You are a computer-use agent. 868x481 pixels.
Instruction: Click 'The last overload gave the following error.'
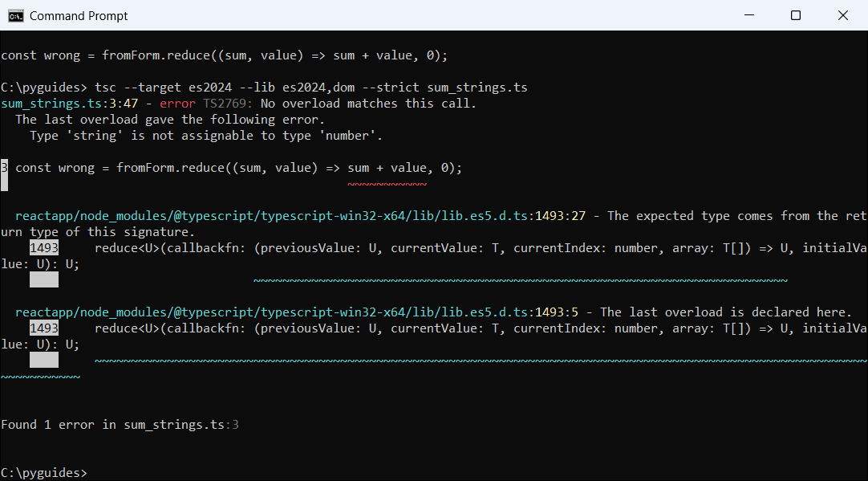tap(170, 120)
